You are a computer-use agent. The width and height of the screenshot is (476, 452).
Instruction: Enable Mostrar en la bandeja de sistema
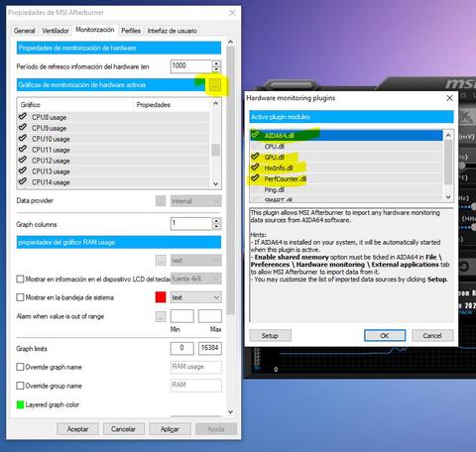tap(20, 297)
